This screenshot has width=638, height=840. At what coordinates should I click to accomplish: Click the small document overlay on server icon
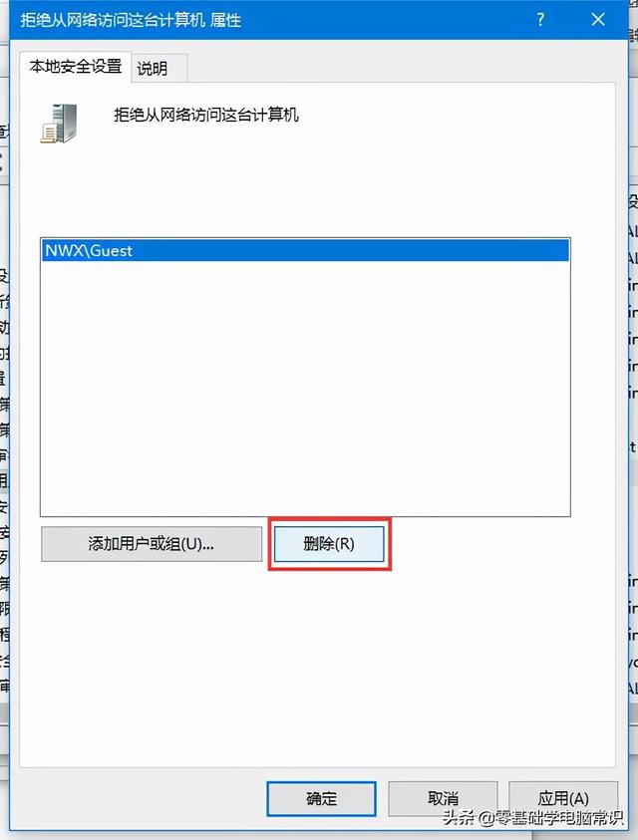coord(48,134)
